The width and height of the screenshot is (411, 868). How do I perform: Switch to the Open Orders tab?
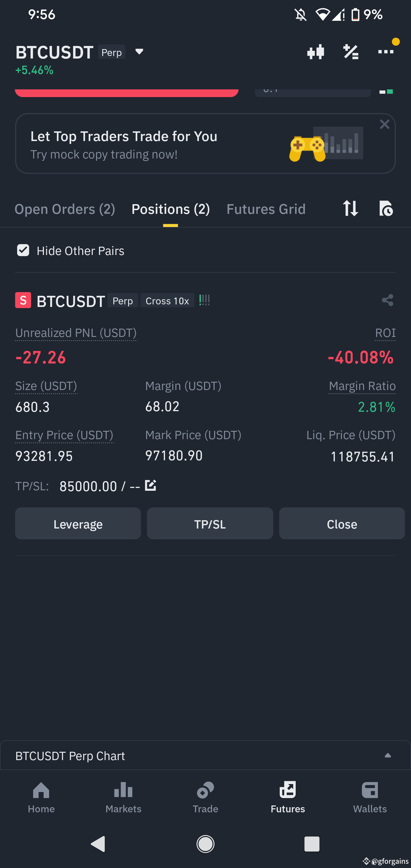pyautogui.click(x=65, y=209)
